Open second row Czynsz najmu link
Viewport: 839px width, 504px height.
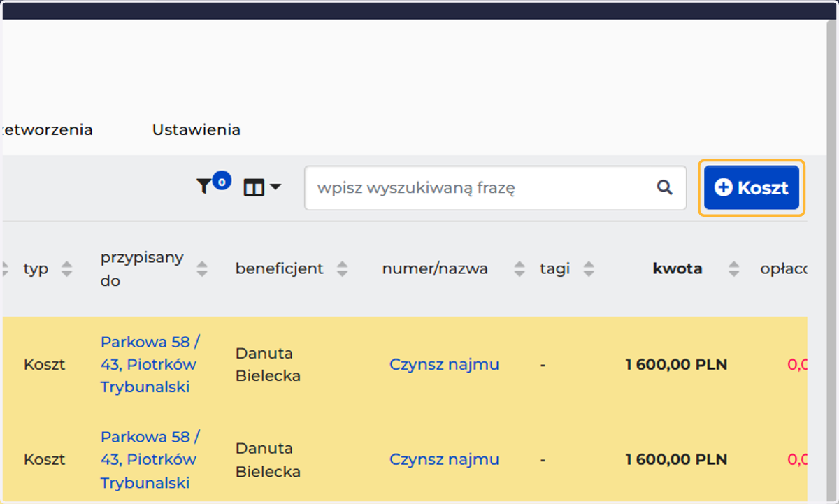[444, 459]
